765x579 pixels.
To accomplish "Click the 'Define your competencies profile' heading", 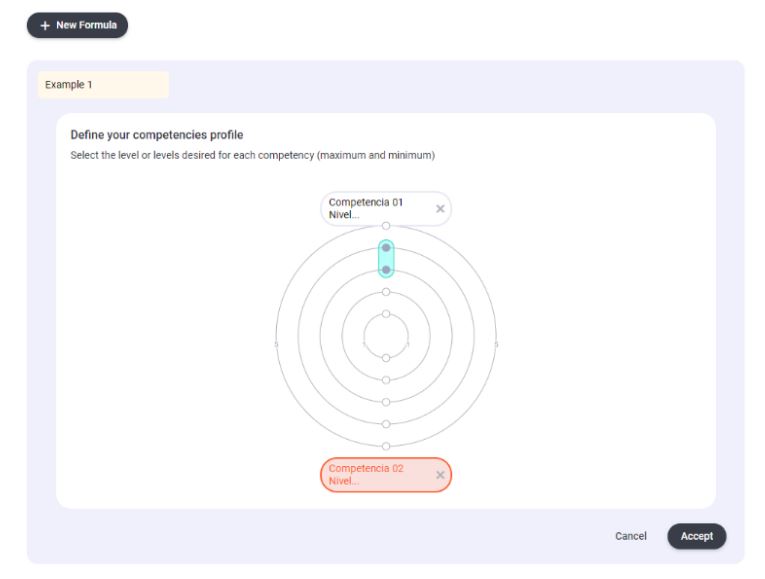I will click(157, 134).
